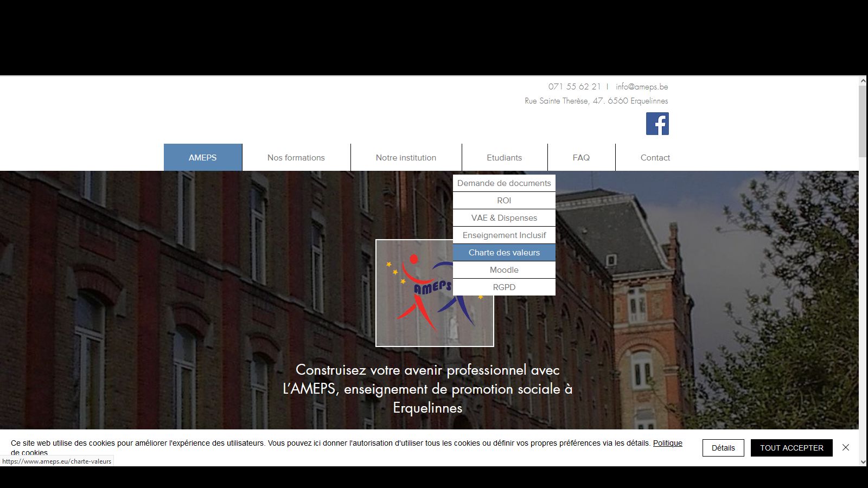This screenshot has height=488, width=868.
Task: Click the Construisez votre avenir heading
Action: (427, 389)
